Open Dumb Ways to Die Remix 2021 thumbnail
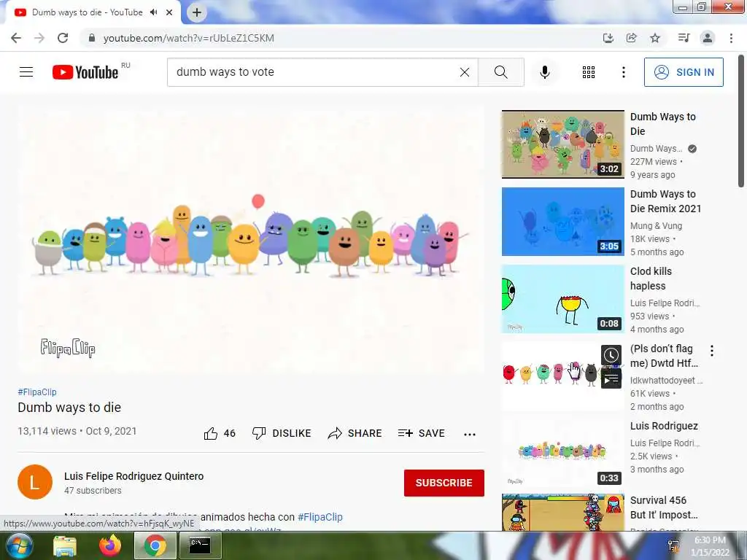 click(563, 222)
